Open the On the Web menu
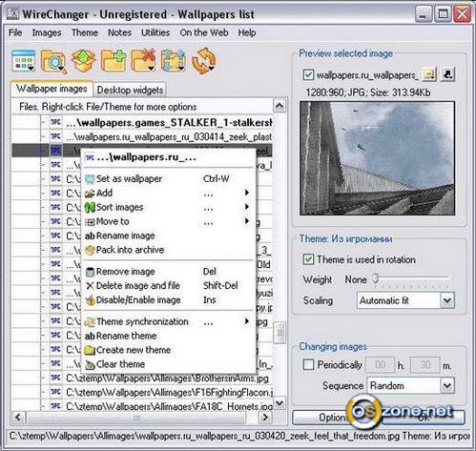 pos(204,32)
